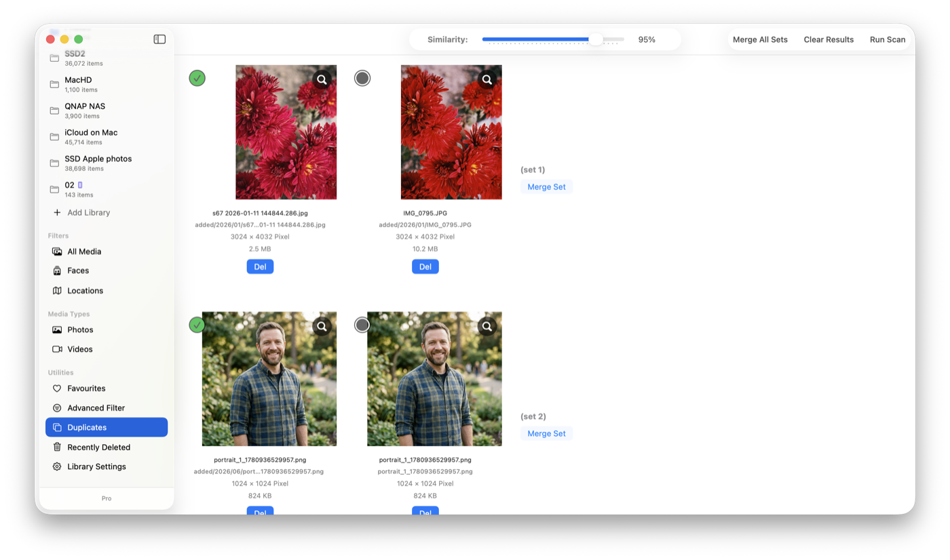
Task: Select the SSD2 library
Action: coord(107,58)
